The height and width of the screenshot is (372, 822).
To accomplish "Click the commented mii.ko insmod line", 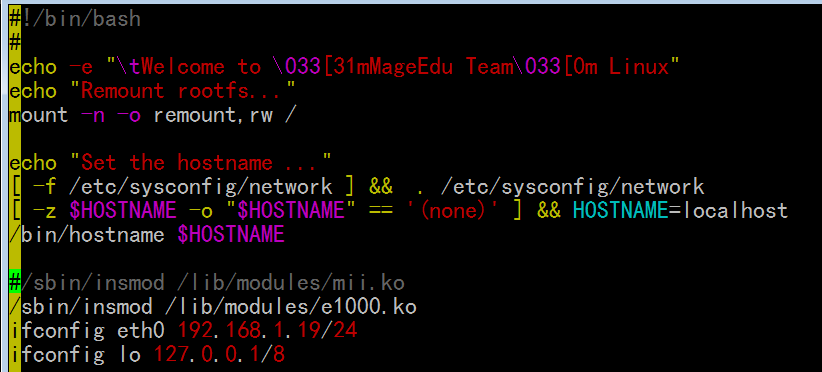I will click(x=207, y=283).
